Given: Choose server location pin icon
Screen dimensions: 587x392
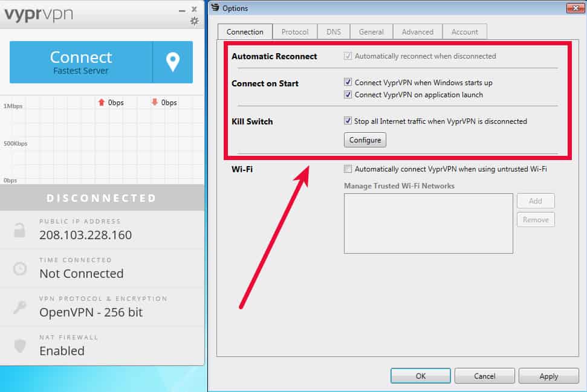Looking at the screenshot, I should pos(172,62).
